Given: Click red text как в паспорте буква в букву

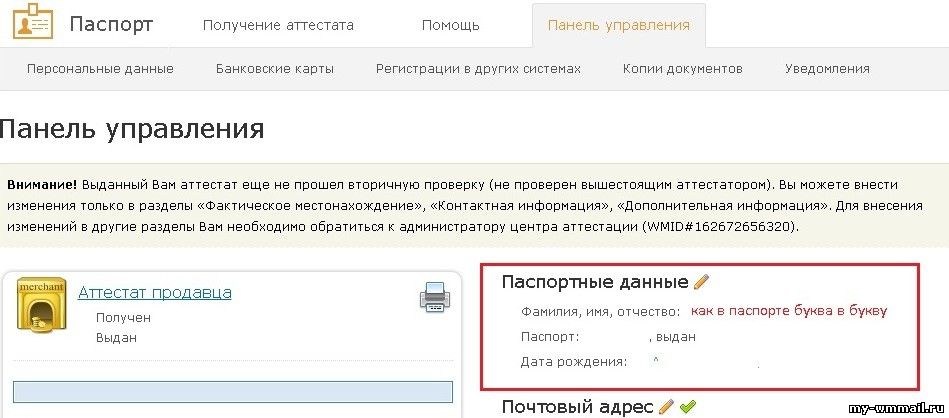Looking at the screenshot, I should (x=789, y=311).
